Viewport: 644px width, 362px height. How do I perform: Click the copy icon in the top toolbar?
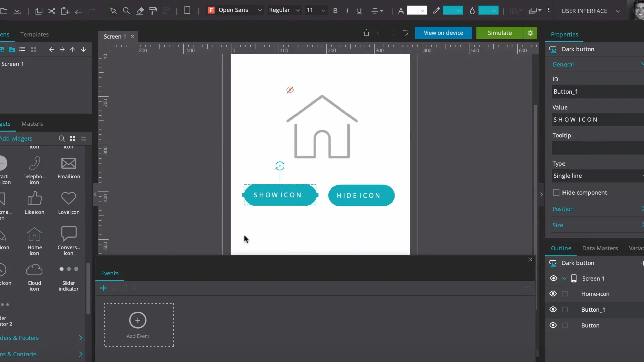[39, 11]
